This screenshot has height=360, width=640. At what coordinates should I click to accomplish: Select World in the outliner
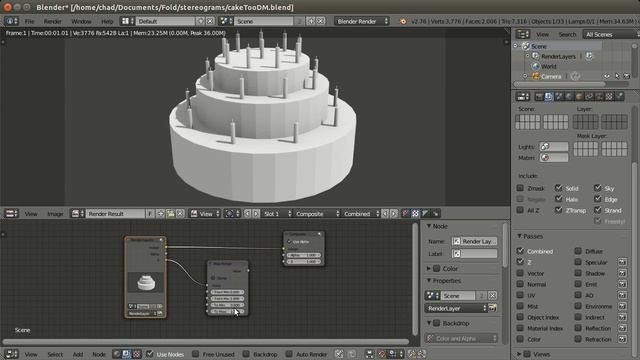(549, 66)
